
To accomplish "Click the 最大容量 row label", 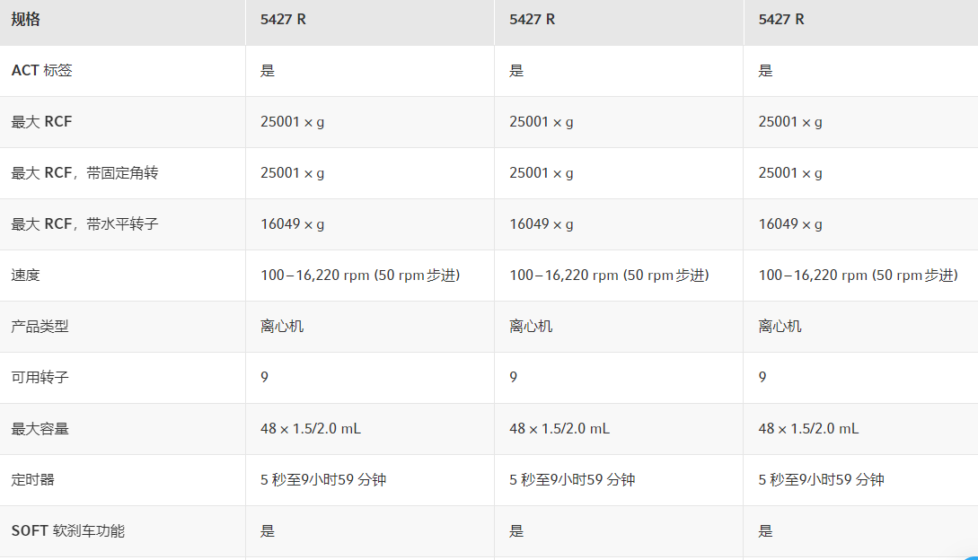I will point(40,429).
